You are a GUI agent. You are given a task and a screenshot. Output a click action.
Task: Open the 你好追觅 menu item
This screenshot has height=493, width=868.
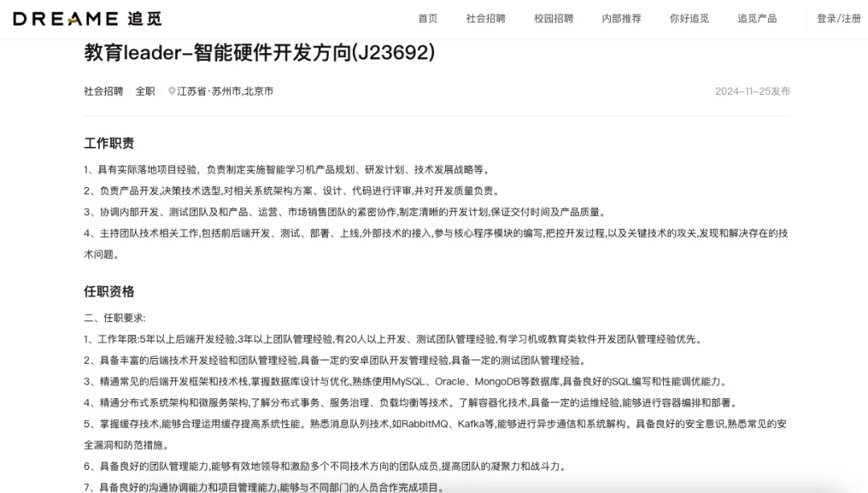pos(690,18)
